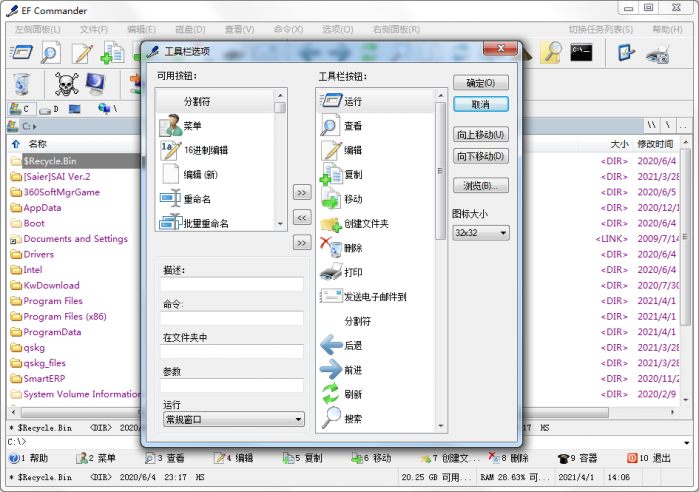This screenshot has height=492, width=699.
Task: Click 命令 input field
Action: click(x=232, y=318)
